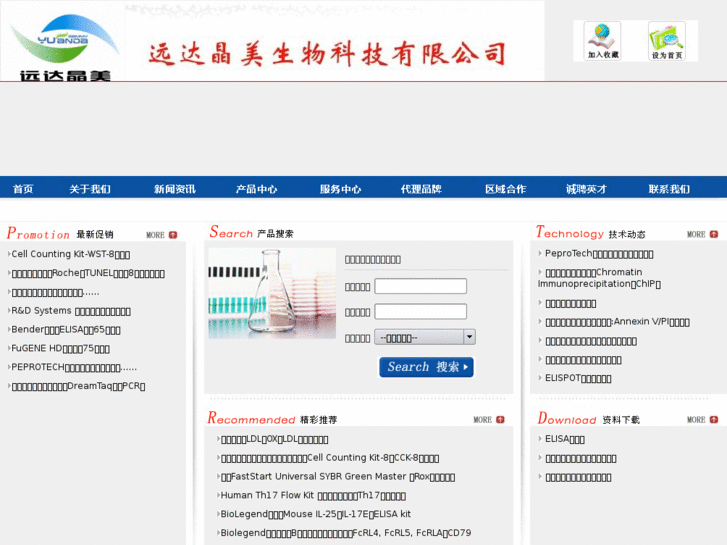The image size is (727, 545).
Task: Click the 加入收藏 bookmark icon
Action: (603, 41)
